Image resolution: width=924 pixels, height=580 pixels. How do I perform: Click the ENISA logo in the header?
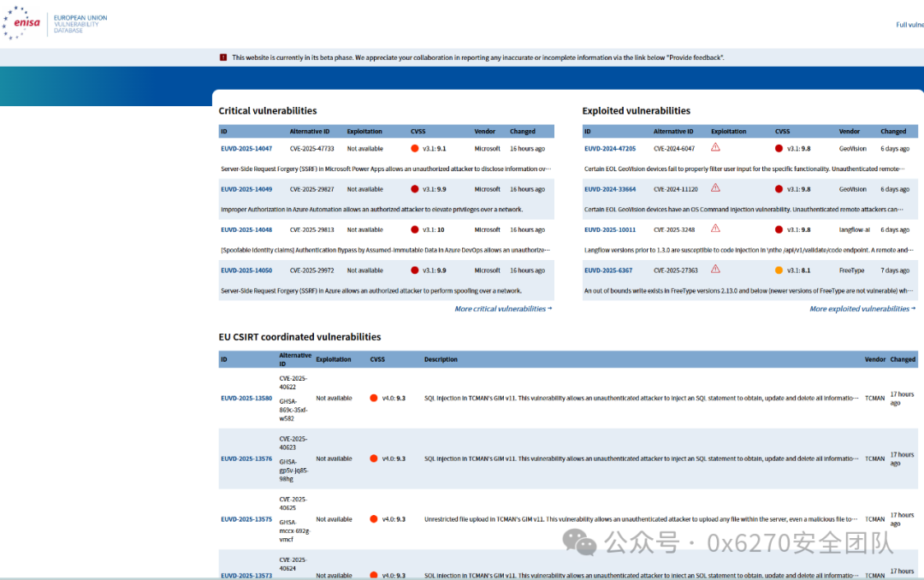[x=21, y=23]
